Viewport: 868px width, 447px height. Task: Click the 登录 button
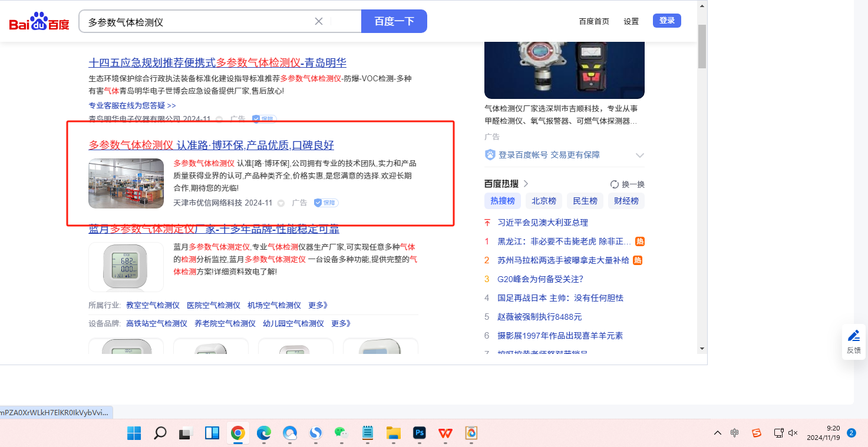pos(667,21)
